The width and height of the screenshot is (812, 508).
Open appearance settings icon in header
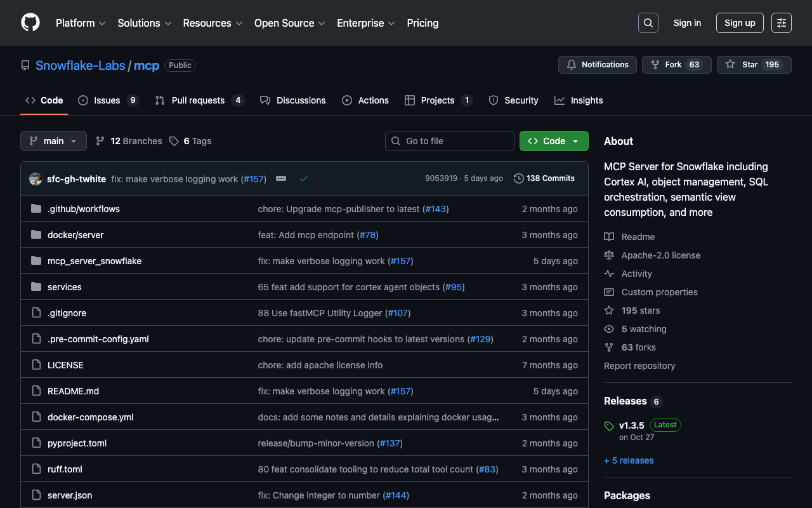point(781,23)
